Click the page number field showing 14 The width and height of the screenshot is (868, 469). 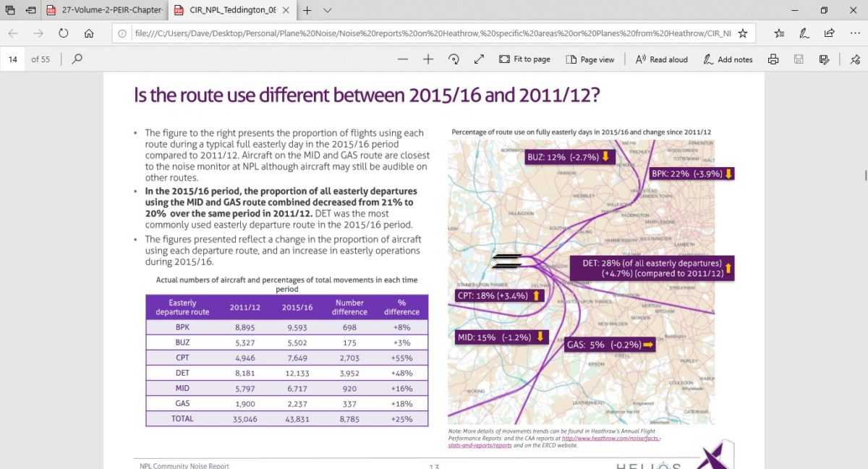click(13, 59)
